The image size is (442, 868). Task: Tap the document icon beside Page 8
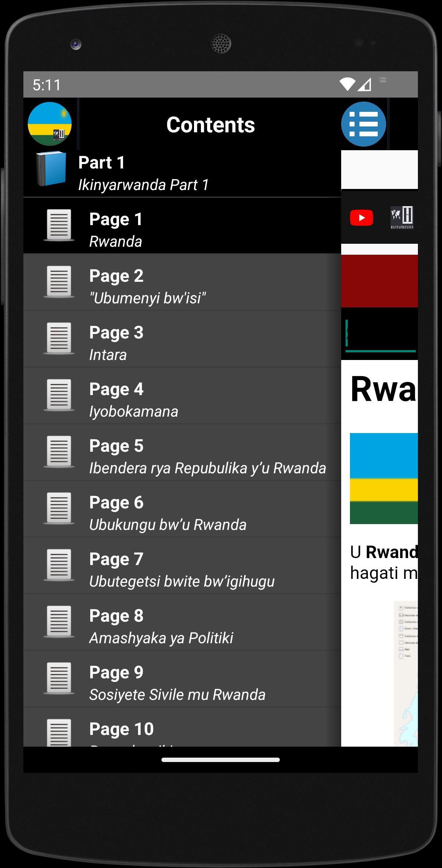pos(59,622)
